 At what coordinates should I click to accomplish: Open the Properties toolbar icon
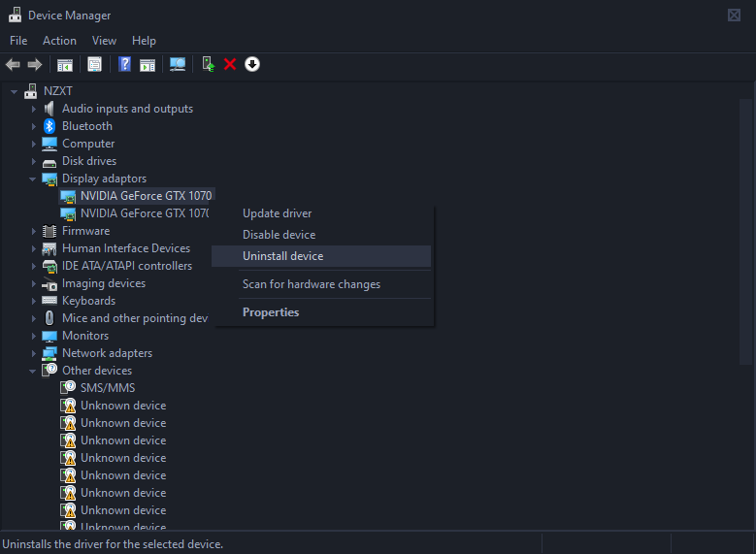click(94, 65)
